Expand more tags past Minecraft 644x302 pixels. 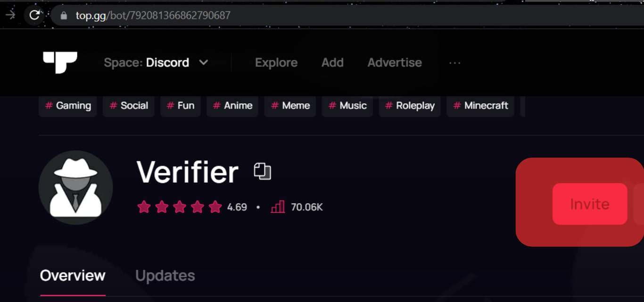pyautogui.click(x=524, y=106)
